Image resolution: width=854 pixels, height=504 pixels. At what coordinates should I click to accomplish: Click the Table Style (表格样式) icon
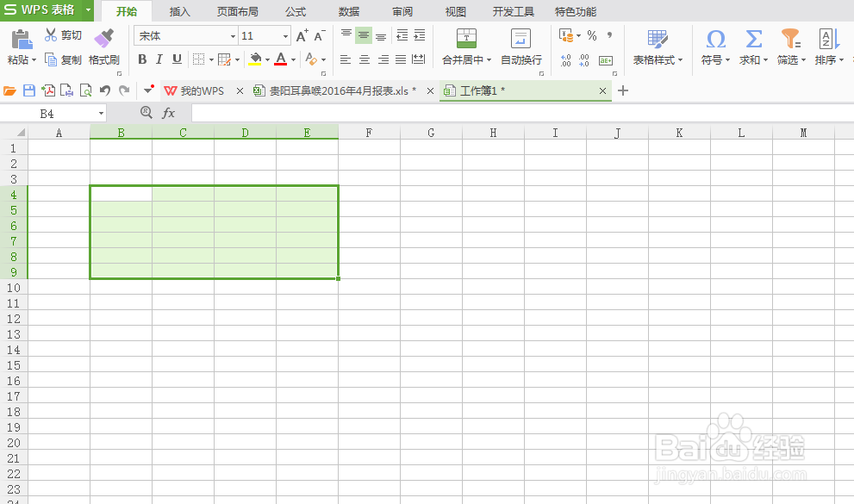(658, 39)
